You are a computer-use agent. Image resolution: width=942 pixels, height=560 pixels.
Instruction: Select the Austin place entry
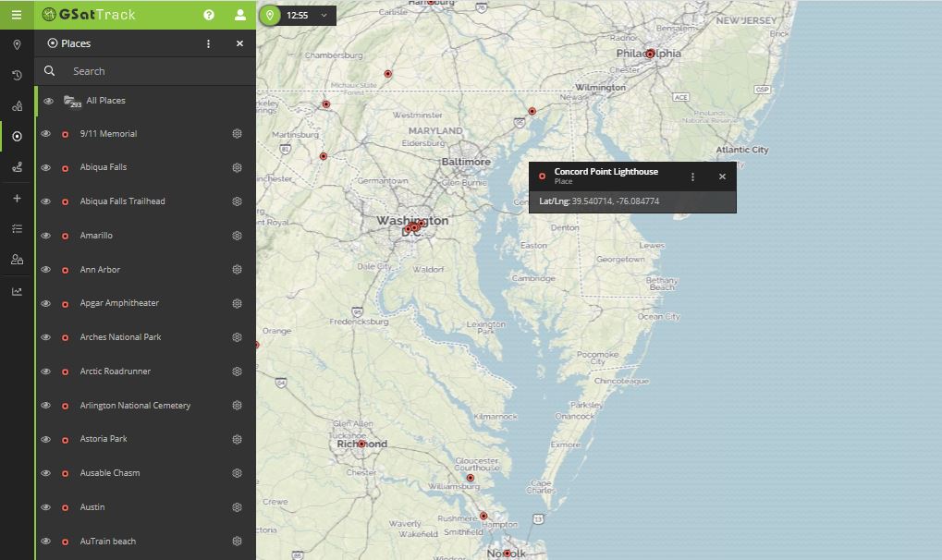92,507
